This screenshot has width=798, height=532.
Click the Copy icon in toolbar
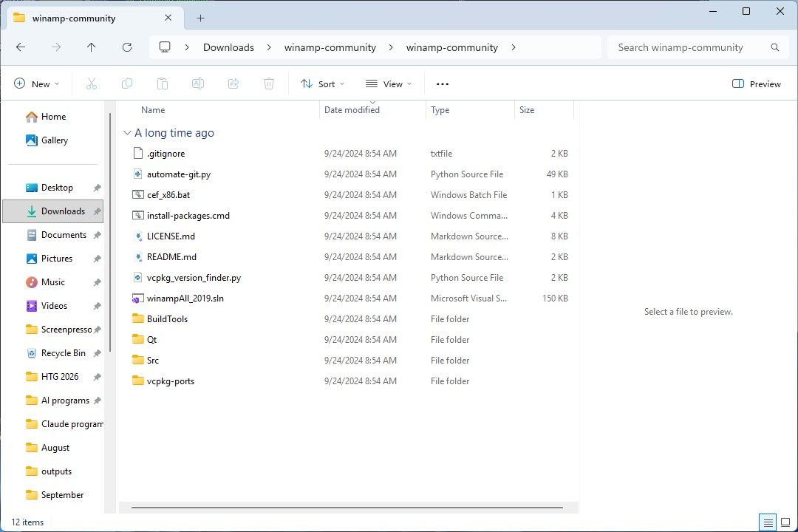[x=127, y=84]
